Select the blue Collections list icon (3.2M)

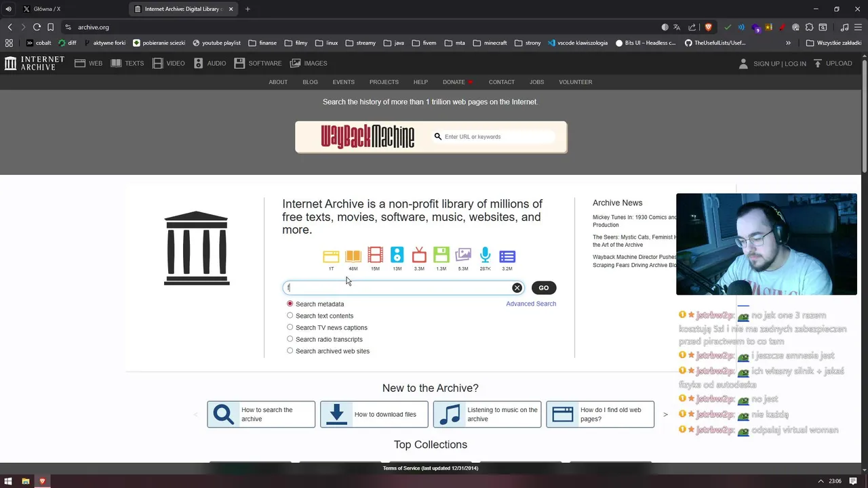coord(507,256)
